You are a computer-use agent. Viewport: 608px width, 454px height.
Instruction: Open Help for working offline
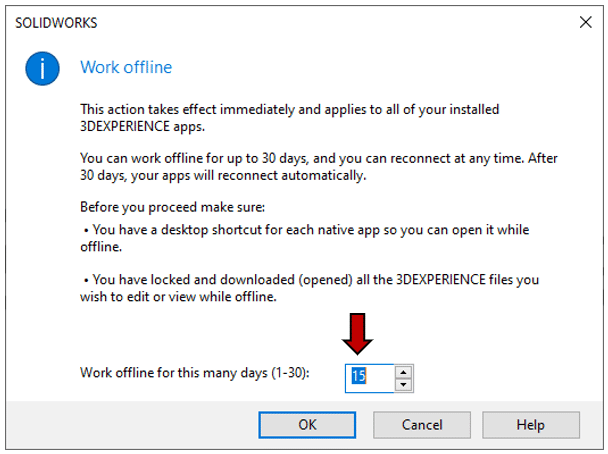coord(530,424)
